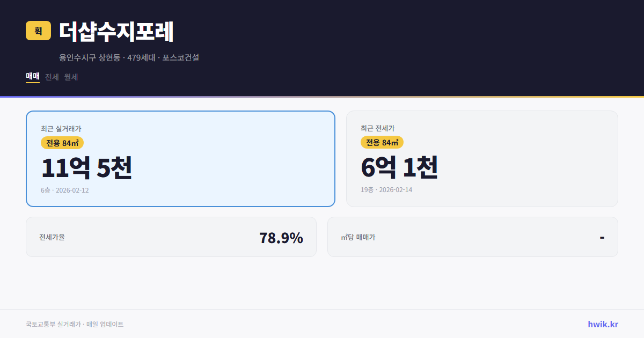Click the 2026-02-12 transaction date
The width and height of the screenshot is (644, 338).
pyautogui.click(x=74, y=190)
